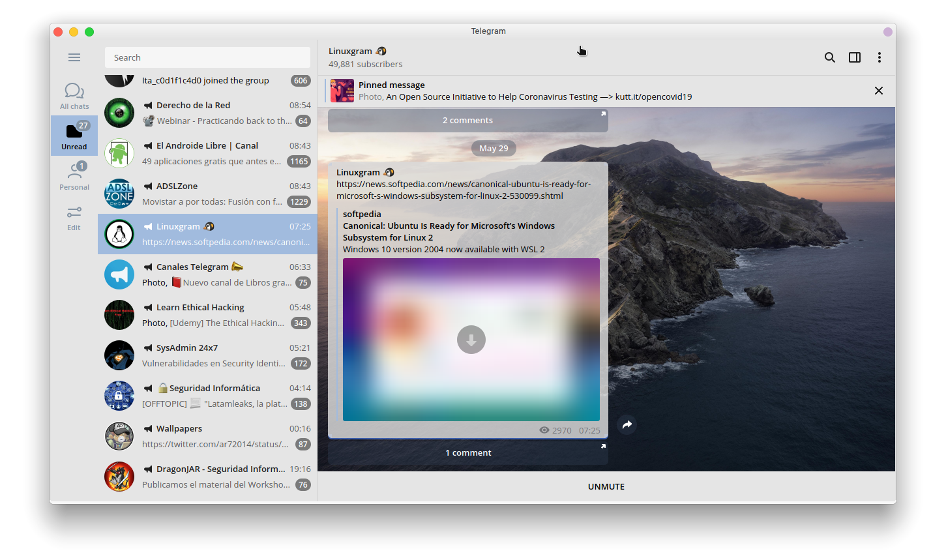This screenshot has height=560, width=946.
Task: Search messages in Linuxgram channel
Action: (x=829, y=57)
